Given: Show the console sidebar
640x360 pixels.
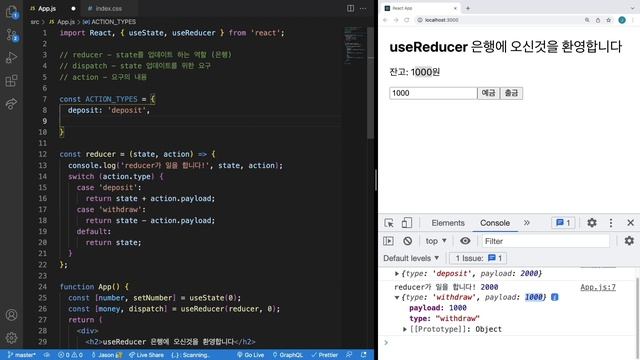Looking at the screenshot, I should (x=388, y=241).
